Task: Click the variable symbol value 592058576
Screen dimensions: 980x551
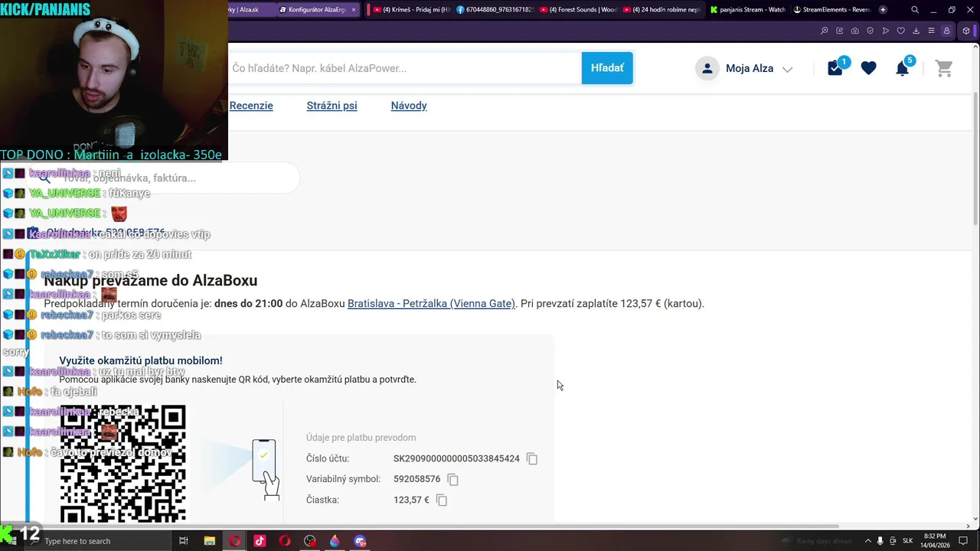Action: coord(416,479)
